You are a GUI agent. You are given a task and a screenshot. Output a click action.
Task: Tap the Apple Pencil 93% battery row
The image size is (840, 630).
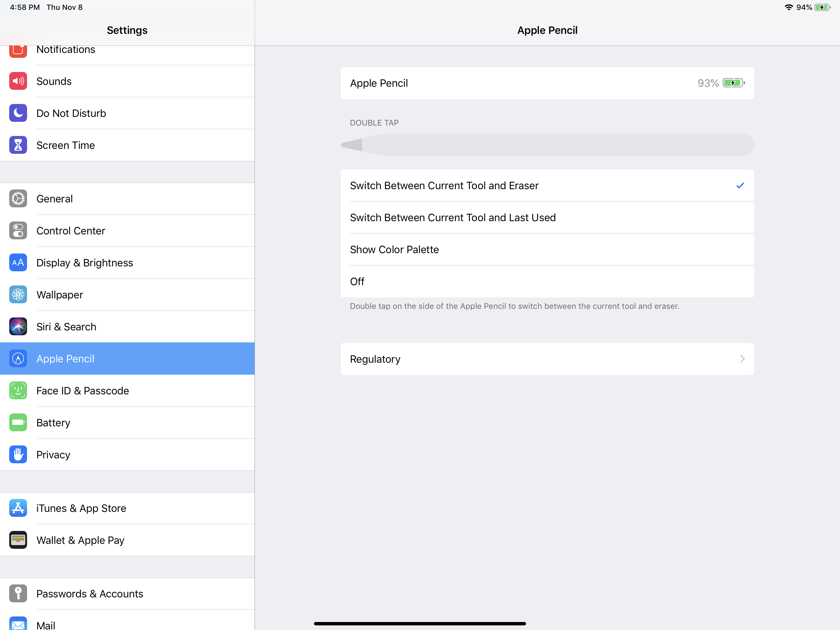tap(547, 83)
